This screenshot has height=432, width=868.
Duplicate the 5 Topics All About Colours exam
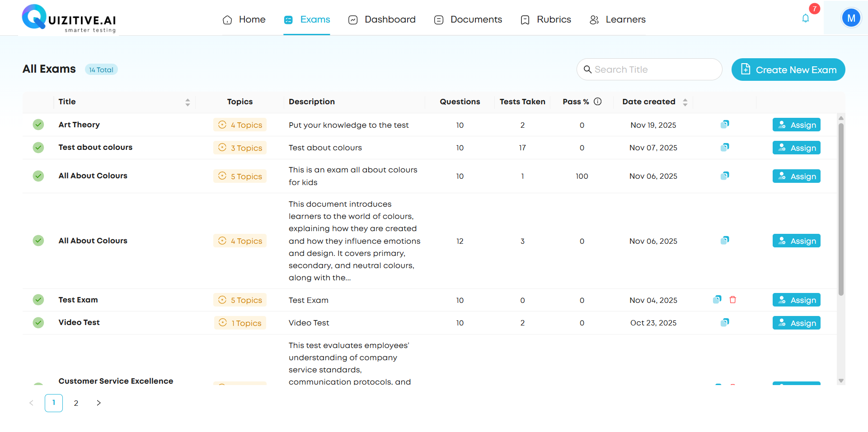[725, 176]
